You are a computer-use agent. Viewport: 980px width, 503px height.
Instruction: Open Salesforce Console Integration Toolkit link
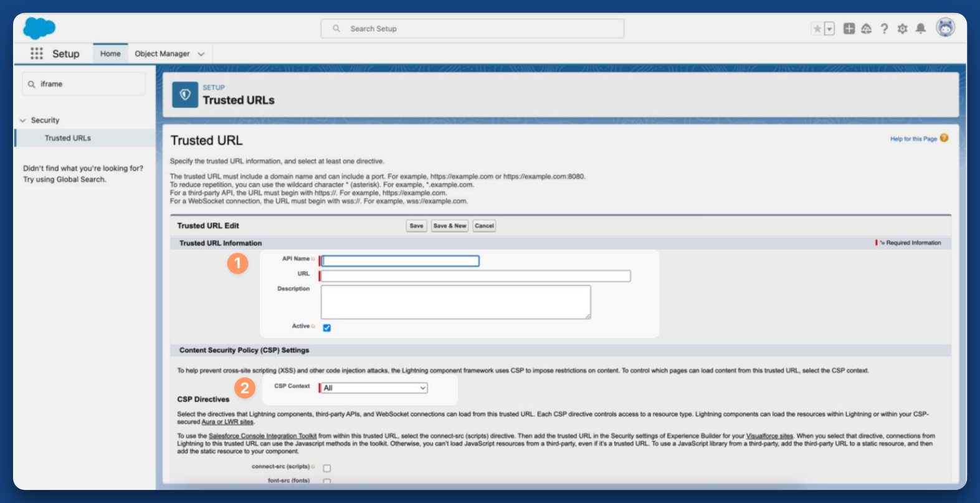click(262, 436)
